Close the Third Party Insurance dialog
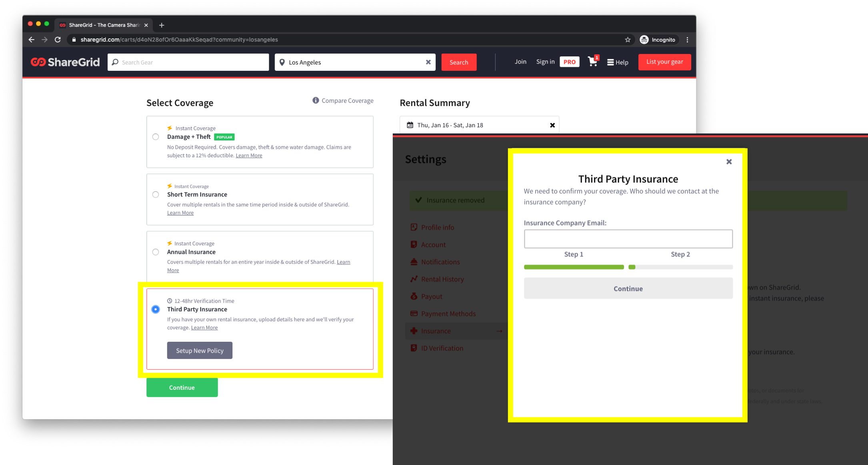The width and height of the screenshot is (868, 465). point(729,162)
